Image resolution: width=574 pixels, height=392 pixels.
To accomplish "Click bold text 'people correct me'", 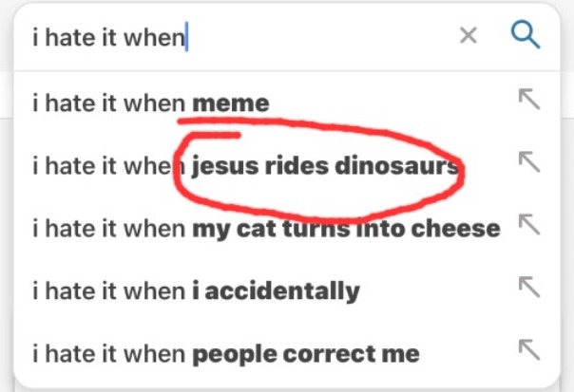I will pyautogui.click(x=306, y=355).
